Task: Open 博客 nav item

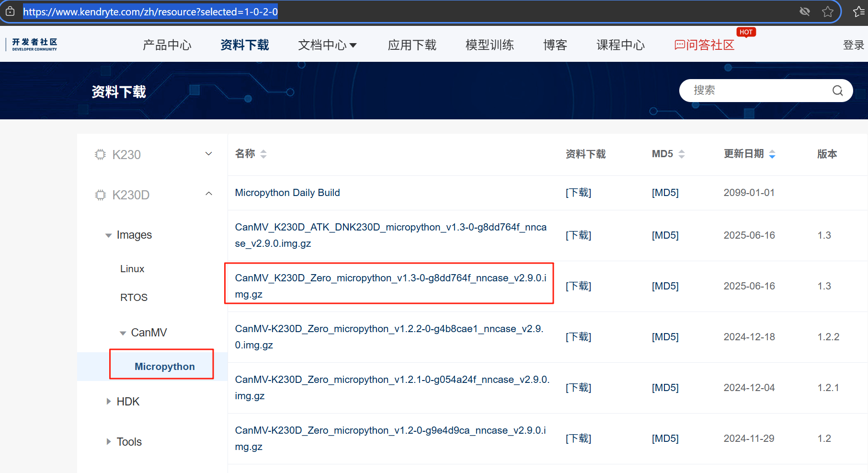Action: pos(555,45)
